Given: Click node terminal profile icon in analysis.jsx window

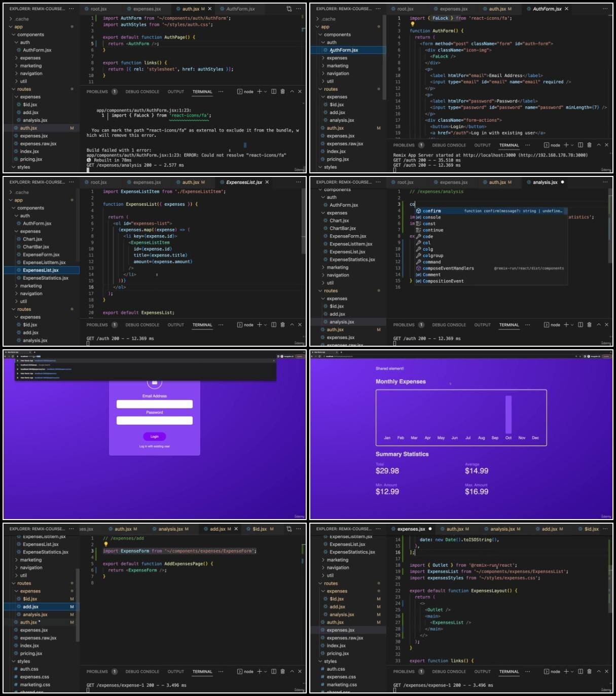Looking at the screenshot, I should pyautogui.click(x=547, y=325).
